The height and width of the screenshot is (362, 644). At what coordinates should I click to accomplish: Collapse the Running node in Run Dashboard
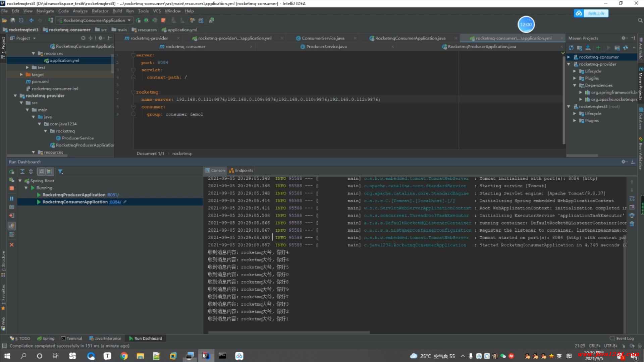pos(26,188)
